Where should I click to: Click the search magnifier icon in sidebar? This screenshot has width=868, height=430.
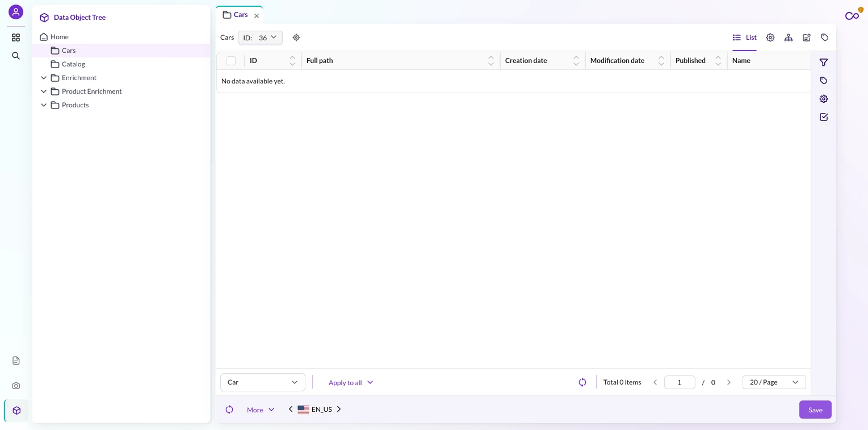tap(16, 56)
